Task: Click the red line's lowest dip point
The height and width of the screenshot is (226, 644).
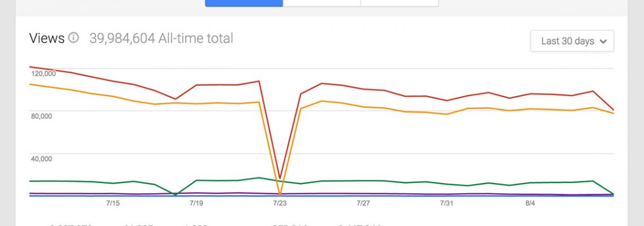Action: pos(280,178)
